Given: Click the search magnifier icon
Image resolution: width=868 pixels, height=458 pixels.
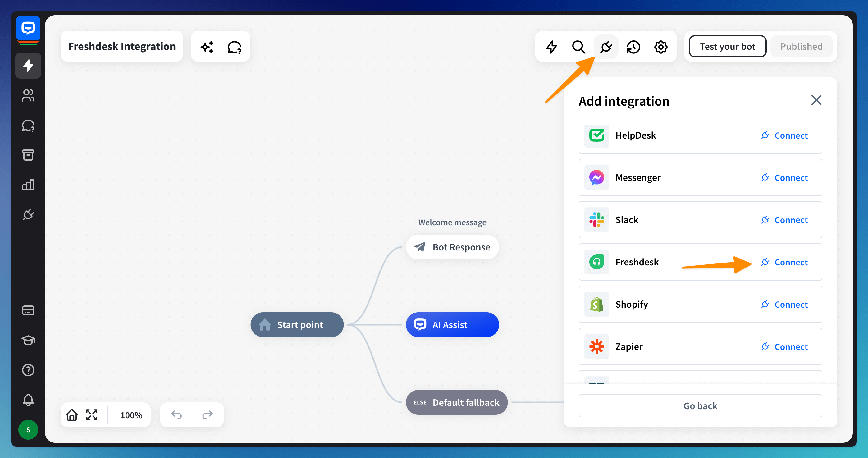Looking at the screenshot, I should [x=578, y=47].
